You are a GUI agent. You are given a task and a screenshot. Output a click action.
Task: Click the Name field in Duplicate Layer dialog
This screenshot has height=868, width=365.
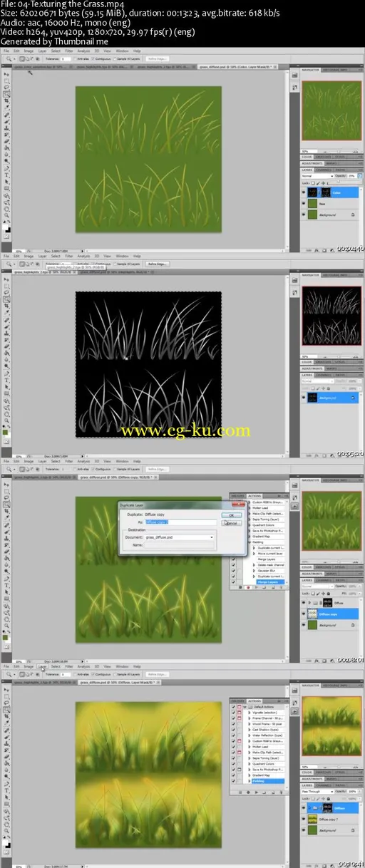(x=180, y=545)
